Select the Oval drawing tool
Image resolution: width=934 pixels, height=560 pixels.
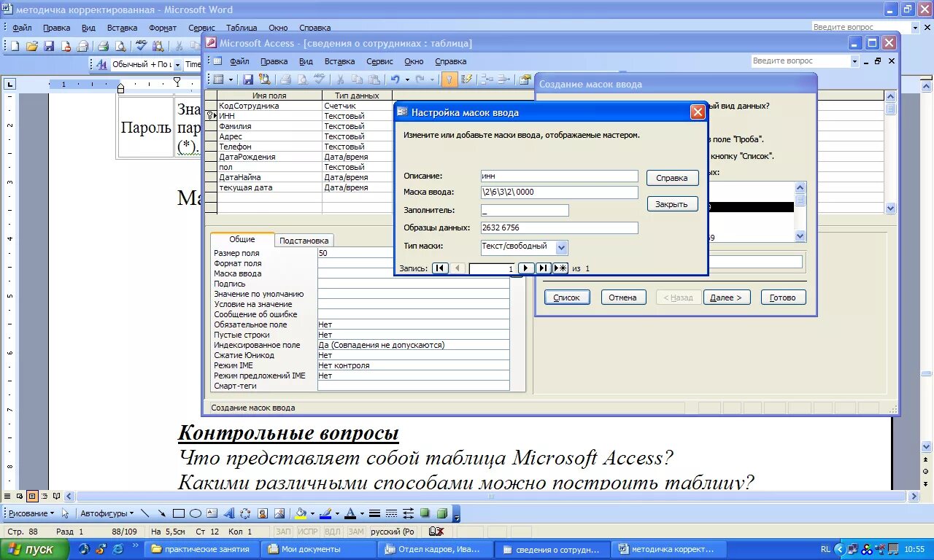coord(196,513)
